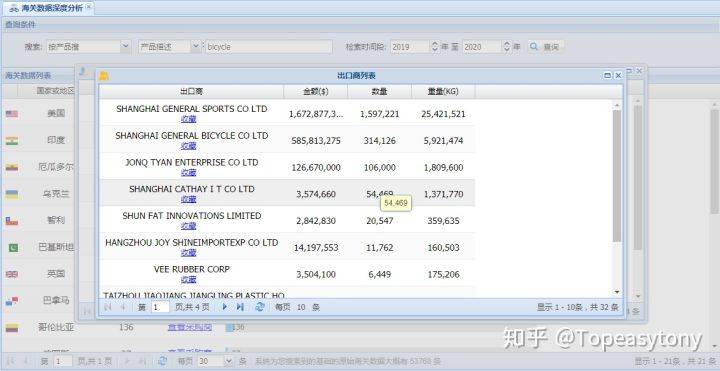The height and width of the screenshot is (371, 720).
Task: Click the UK flag icon beside 英国
Action: [12, 275]
